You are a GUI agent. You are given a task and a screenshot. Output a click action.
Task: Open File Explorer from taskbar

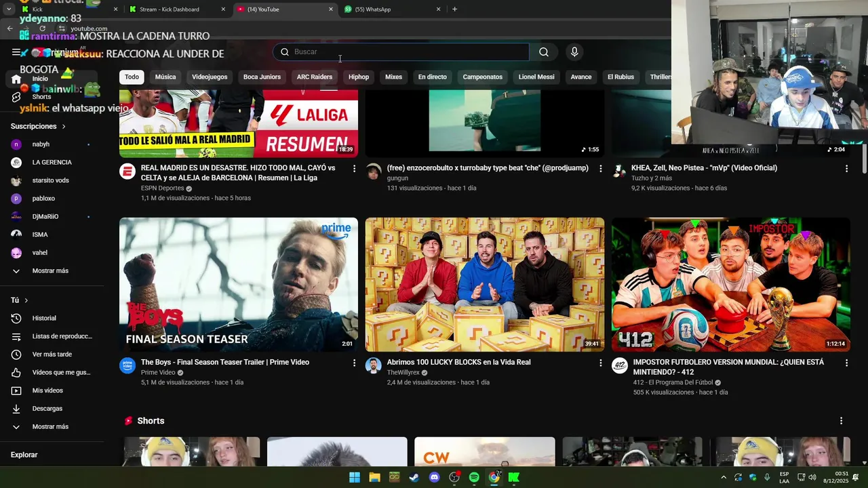[374, 477]
